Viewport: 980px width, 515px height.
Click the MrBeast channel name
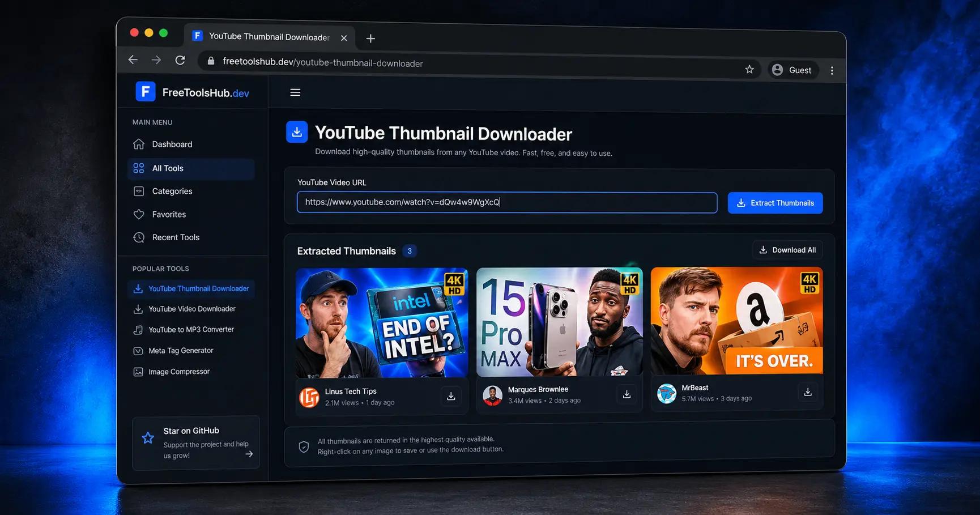click(x=695, y=388)
